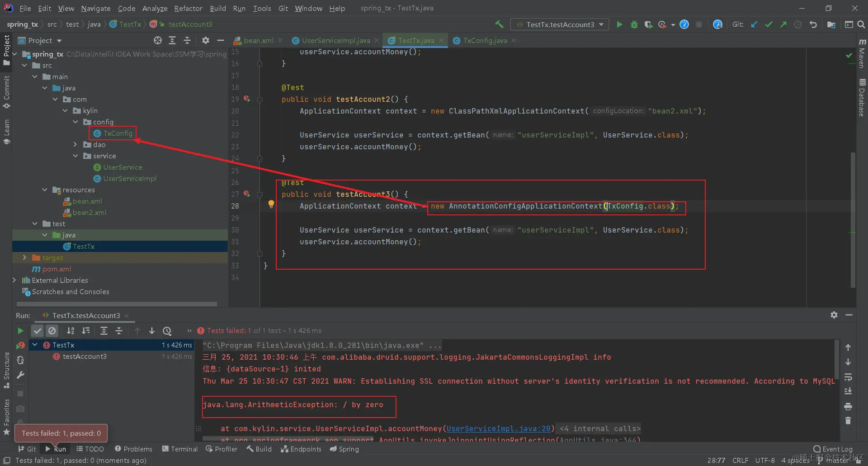868x466 pixels.
Task: Locate the opened file in Project tree
Action: pyautogui.click(x=157, y=41)
